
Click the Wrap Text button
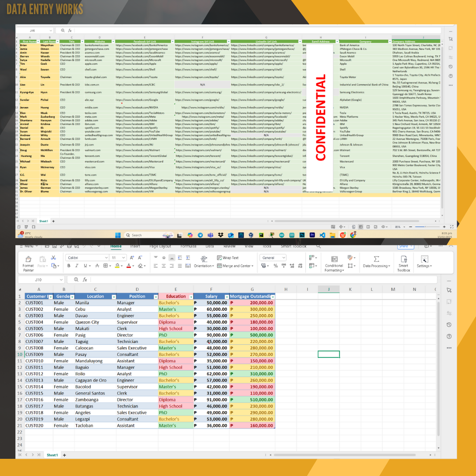point(228,257)
